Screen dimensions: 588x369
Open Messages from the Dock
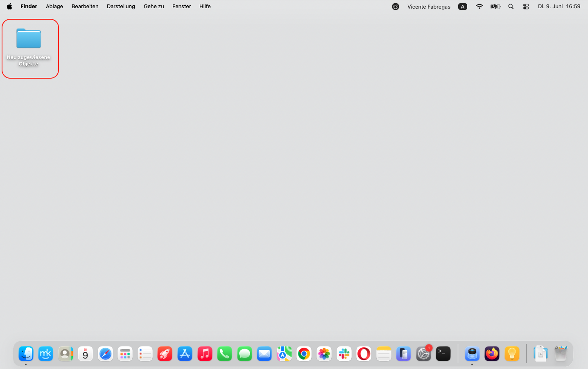(244, 353)
